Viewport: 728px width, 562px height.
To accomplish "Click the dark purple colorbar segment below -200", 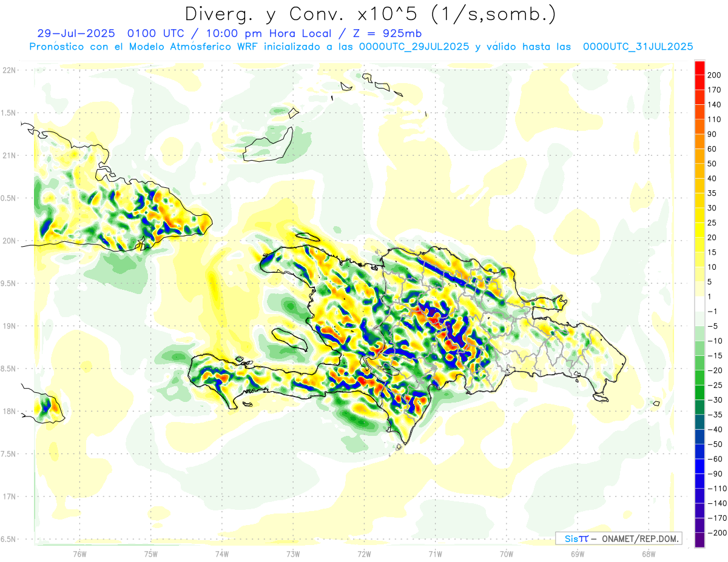I will click(x=699, y=540).
